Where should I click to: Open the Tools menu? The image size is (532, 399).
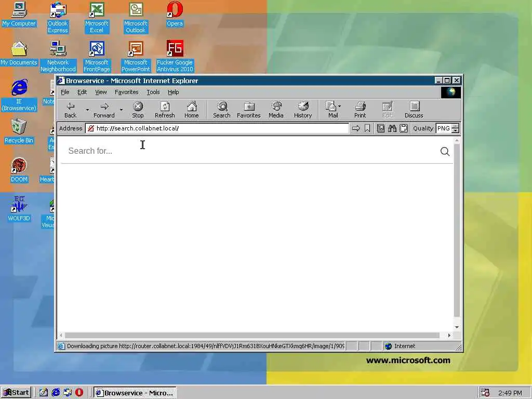click(x=153, y=92)
